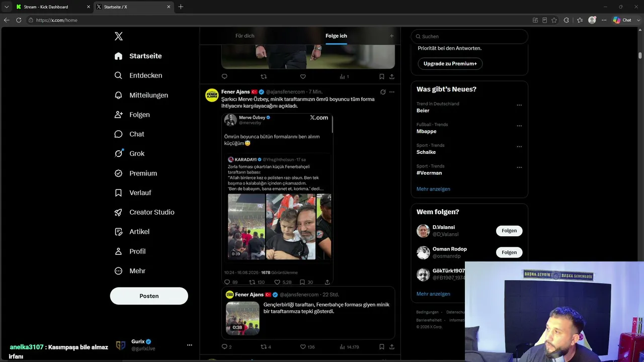Open the browser favorites list icon

580,20
